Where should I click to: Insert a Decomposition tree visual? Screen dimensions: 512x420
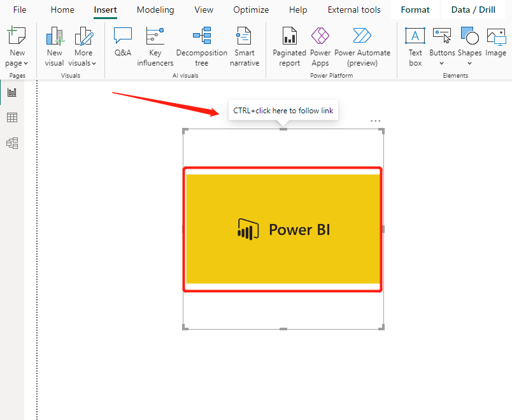(201, 46)
